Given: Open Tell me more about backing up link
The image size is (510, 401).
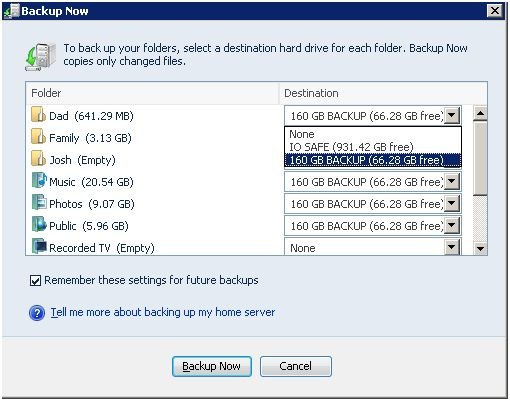Looking at the screenshot, I should click(x=163, y=312).
